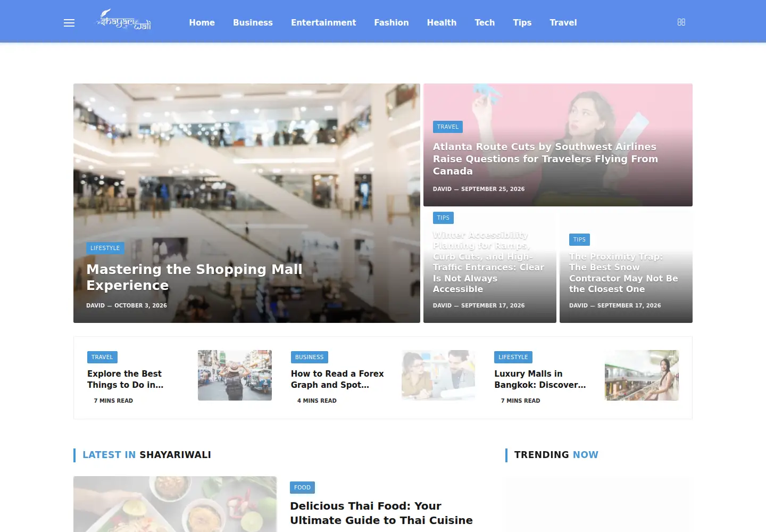Go to the Home menu item
766x532 pixels.
(202, 22)
